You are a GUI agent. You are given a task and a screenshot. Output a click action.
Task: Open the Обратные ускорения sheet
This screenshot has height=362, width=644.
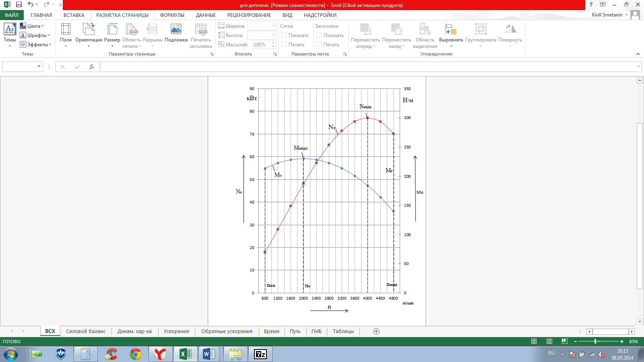tap(227, 331)
